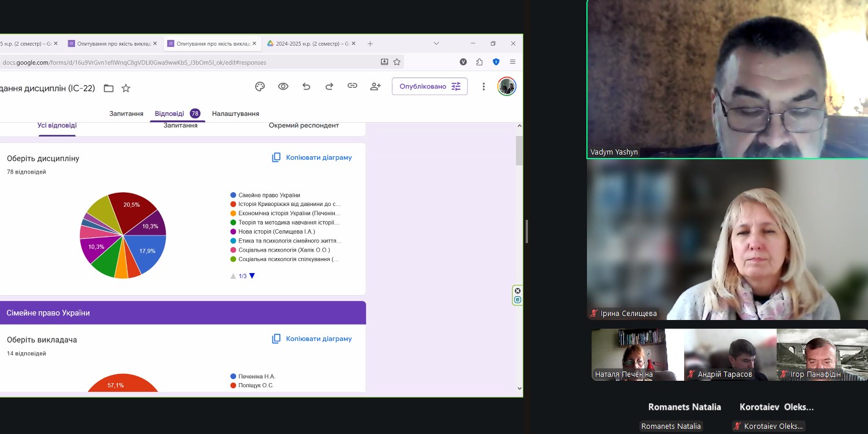Viewport: 868px width, 434px height.
Task: Open the add collaborators icon
Action: (375, 87)
